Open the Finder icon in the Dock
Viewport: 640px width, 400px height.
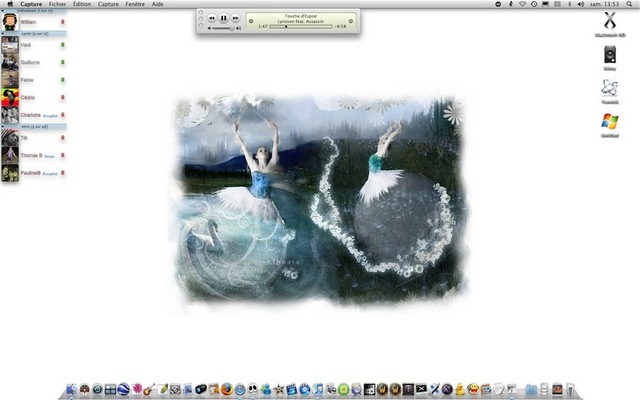click(71, 389)
